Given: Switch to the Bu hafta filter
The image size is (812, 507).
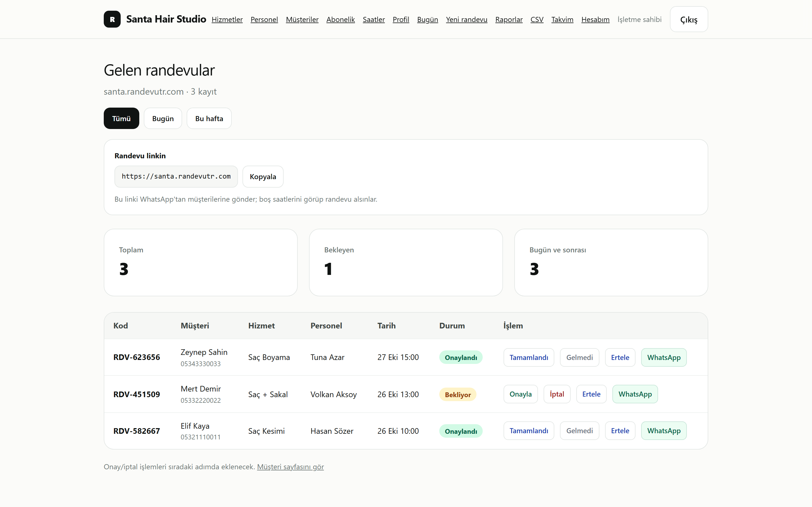Looking at the screenshot, I should pos(209,118).
